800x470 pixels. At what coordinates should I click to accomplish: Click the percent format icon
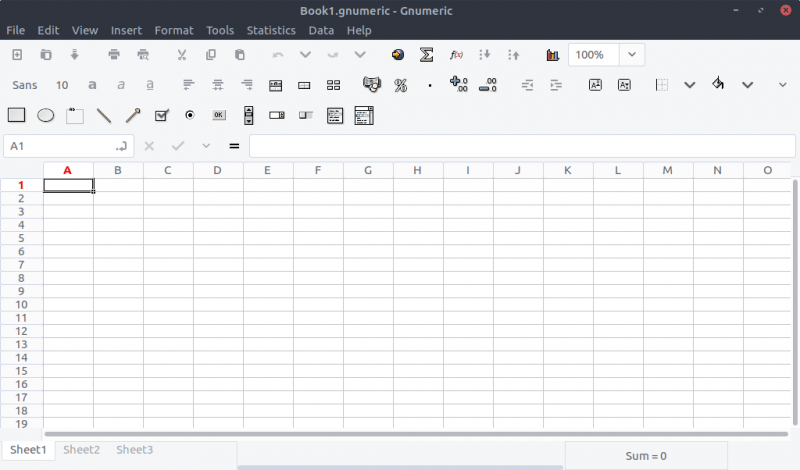pos(400,85)
